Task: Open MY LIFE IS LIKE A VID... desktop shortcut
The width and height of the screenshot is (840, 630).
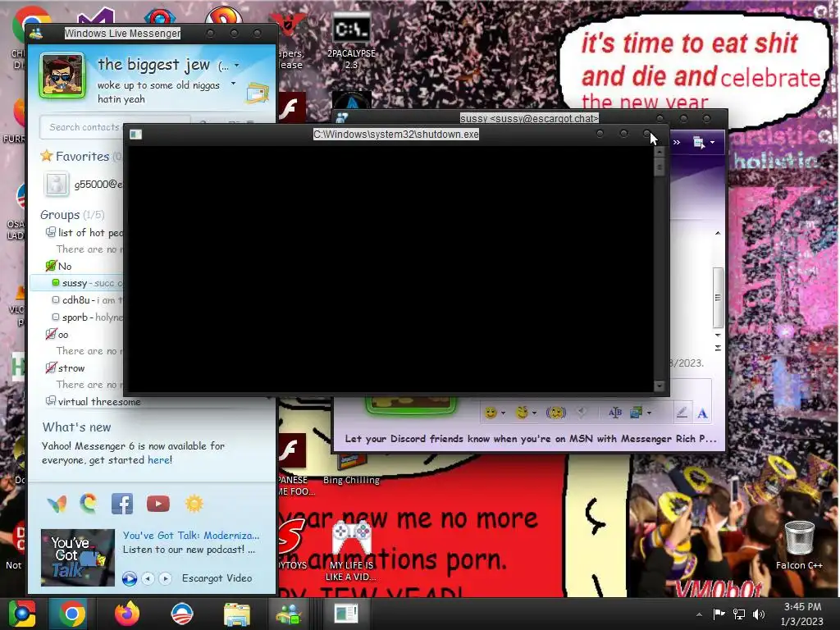Action: pyautogui.click(x=351, y=552)
